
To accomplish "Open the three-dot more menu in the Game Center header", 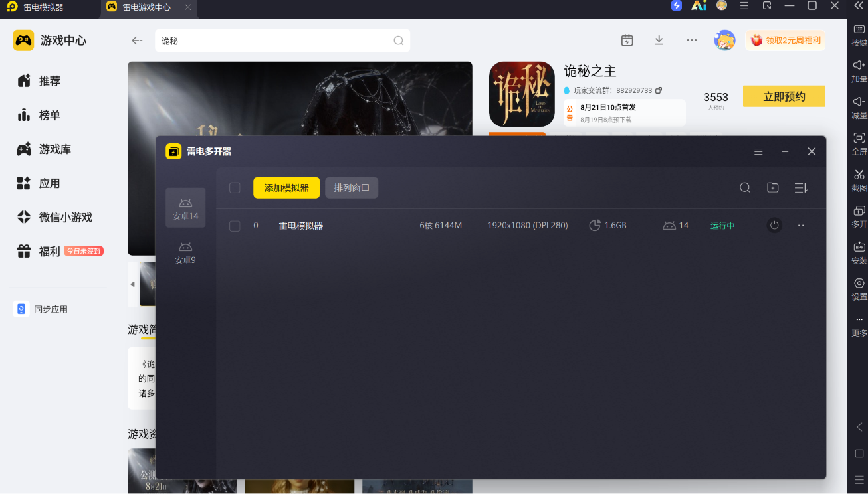I will [692, 41].
